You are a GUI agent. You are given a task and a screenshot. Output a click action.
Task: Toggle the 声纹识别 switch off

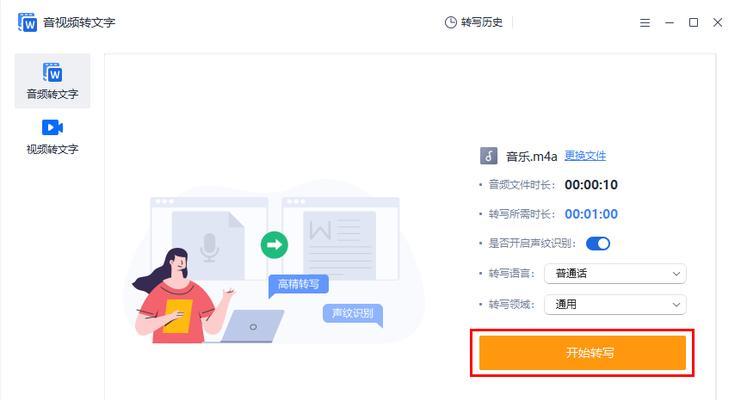[598, 243]
